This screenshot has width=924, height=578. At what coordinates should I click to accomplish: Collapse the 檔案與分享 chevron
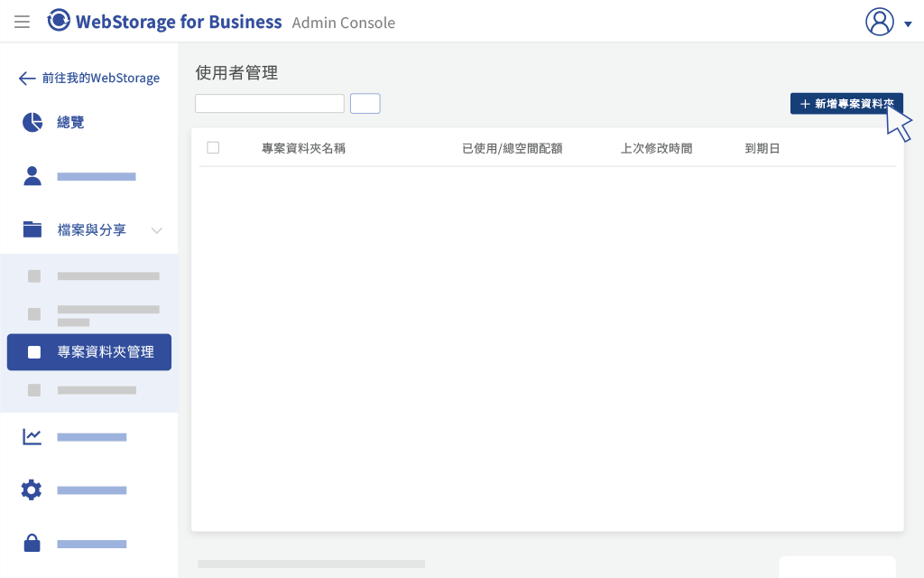pos(157,230)
